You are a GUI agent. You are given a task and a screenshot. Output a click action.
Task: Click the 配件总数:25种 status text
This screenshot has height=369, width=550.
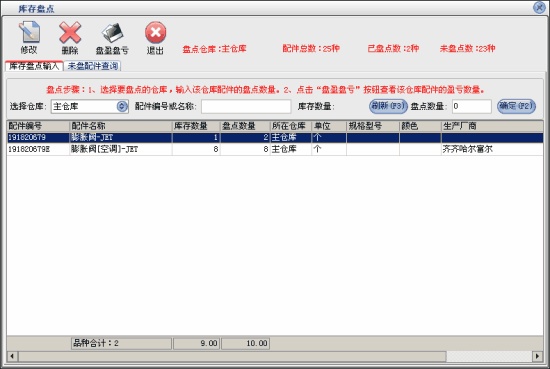[311, 48]
